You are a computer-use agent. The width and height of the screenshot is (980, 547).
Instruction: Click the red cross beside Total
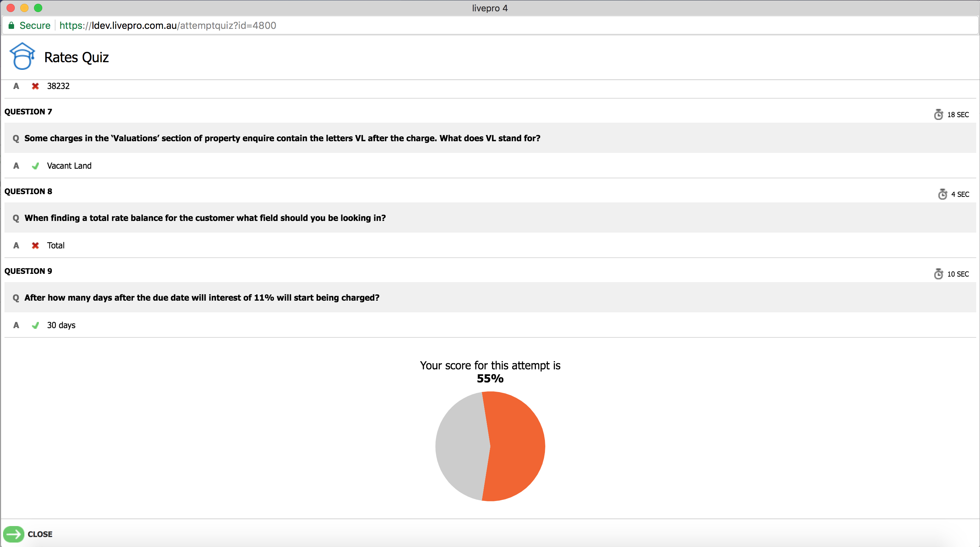[x=35, y=246]
